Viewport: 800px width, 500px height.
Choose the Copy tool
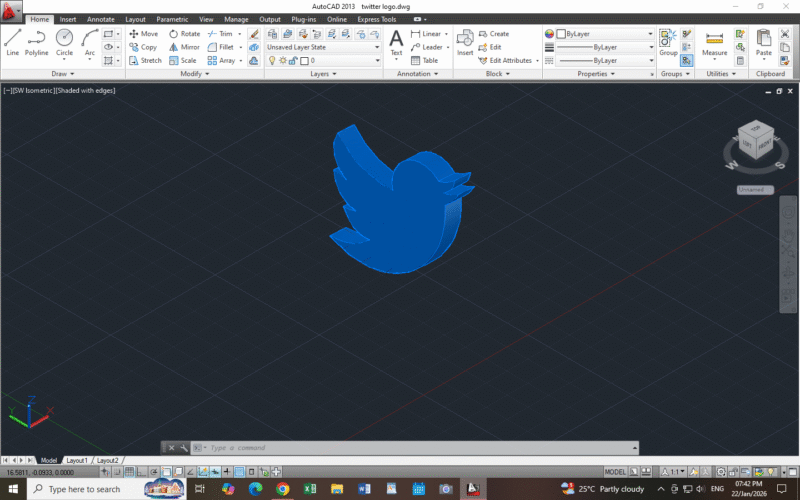click(143, 47)
